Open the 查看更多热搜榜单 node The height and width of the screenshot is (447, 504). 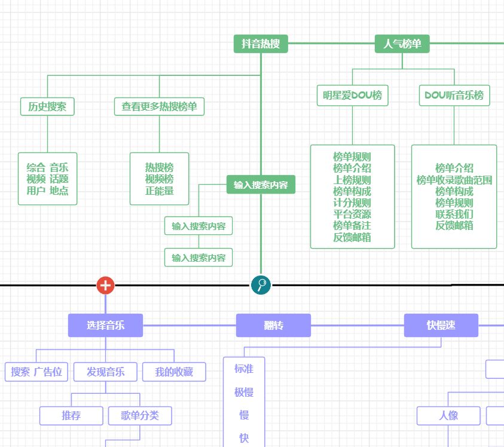159,106
